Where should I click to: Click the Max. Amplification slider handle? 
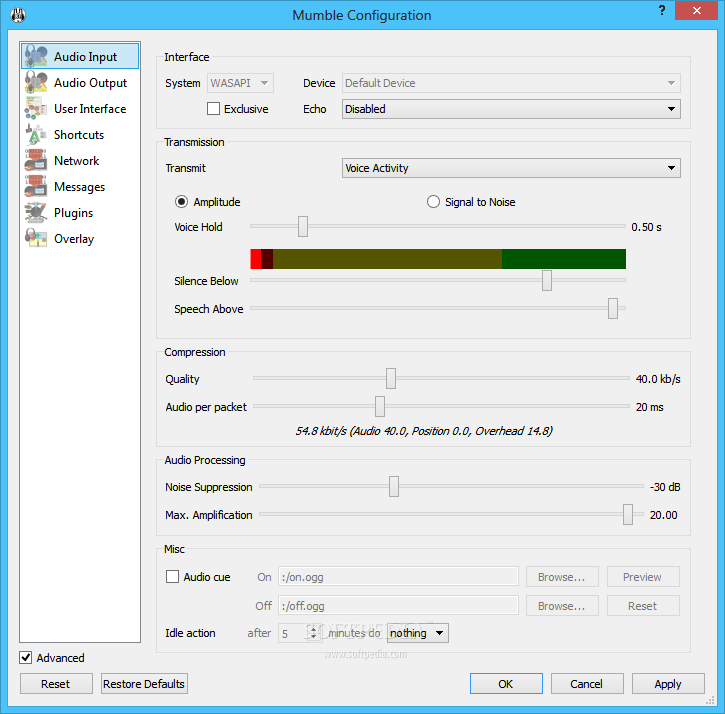(628, 514)
